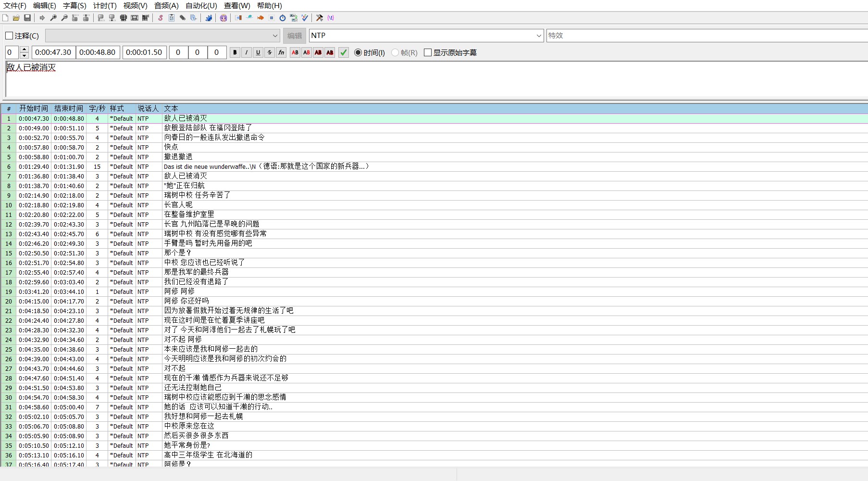Snap subtitle end to video
This screenshot has width=868, height=481.
coord(112,18)
